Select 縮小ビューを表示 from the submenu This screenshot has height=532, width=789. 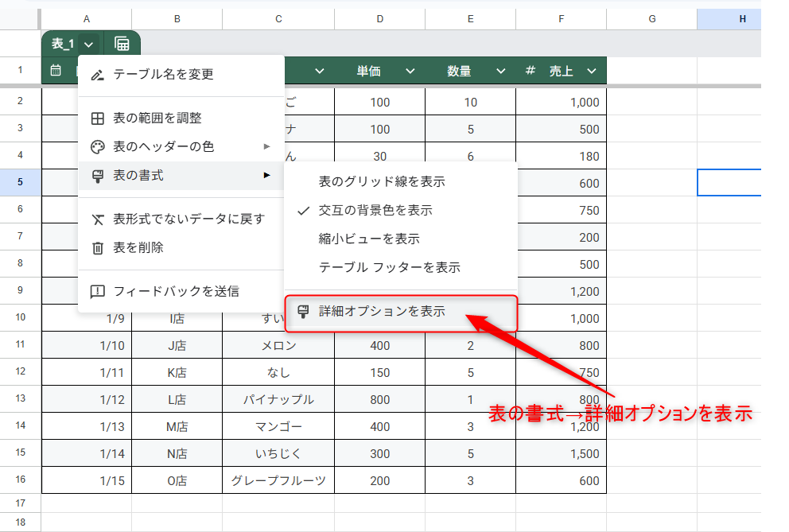[369, 239]
